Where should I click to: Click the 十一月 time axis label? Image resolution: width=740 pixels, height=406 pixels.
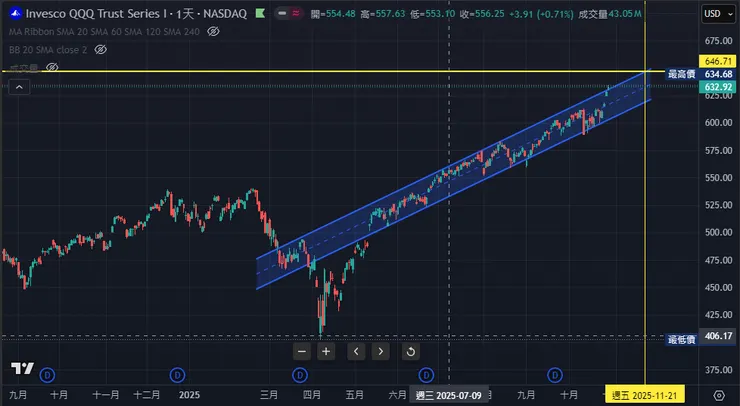106,395
